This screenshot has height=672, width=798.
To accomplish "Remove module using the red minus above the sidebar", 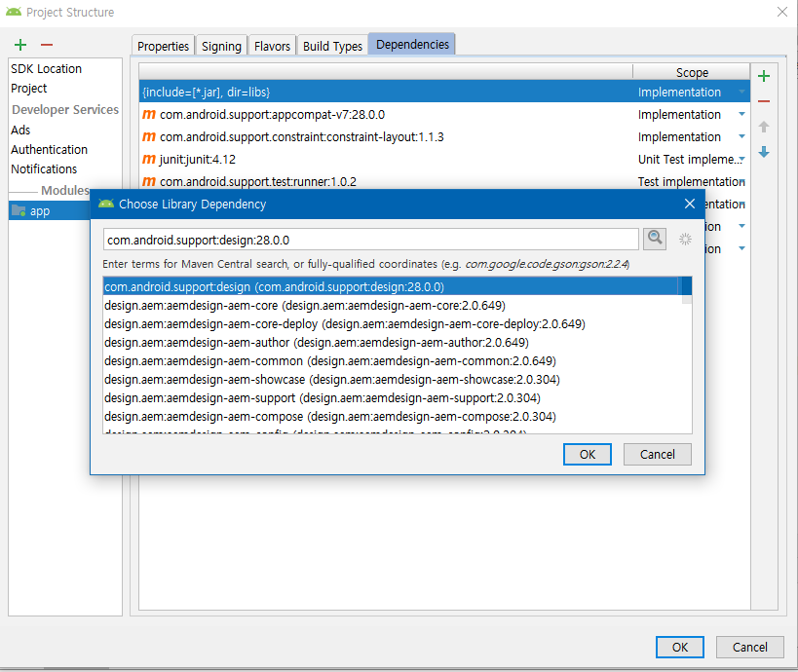I will point(47,45).
